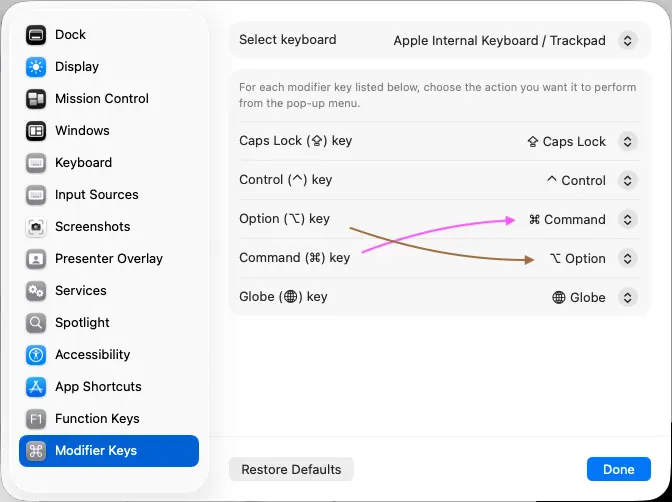Open the Option key action popup
Screen dimensions: 672x502
tap(627, 220)
